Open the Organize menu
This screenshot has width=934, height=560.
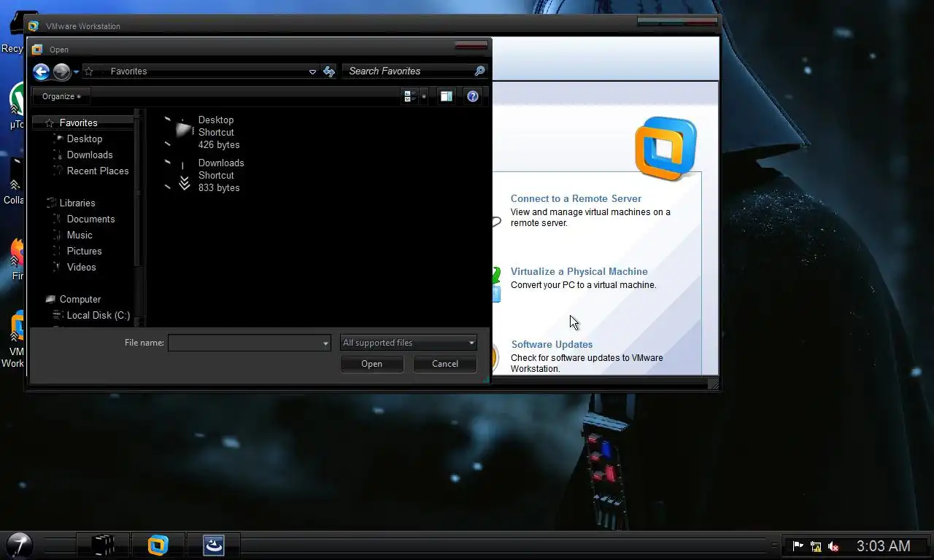pyautogui.click(x=61, y=96)
